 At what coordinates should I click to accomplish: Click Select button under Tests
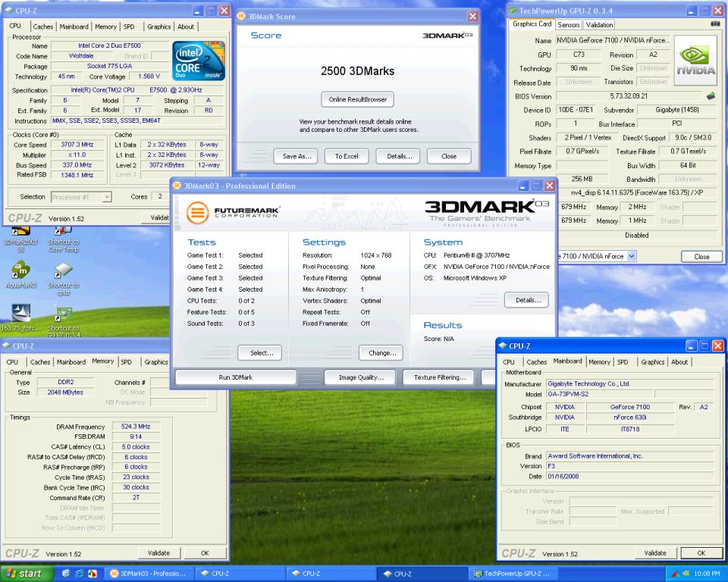(260, 352)
